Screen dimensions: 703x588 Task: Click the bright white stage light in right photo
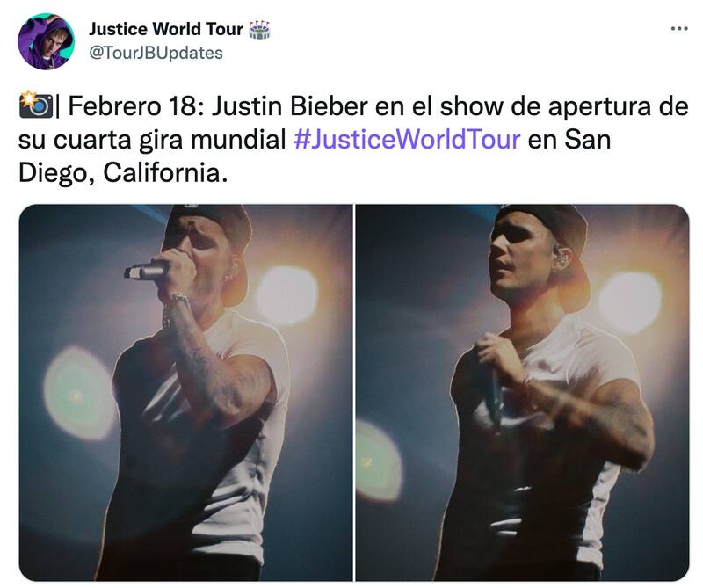(x=630, y=301)
